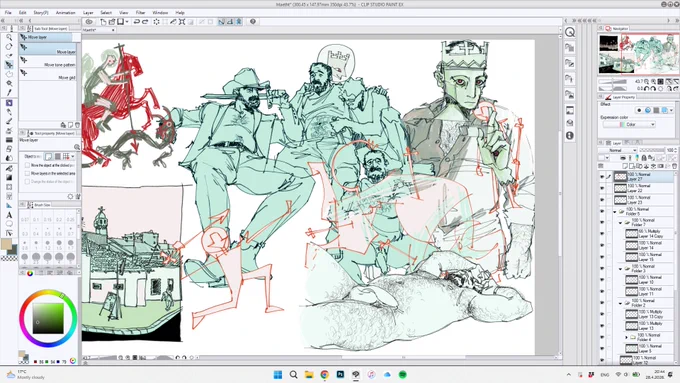680x383 pixels.
Task: Hide Layer 14 Copy via eye icon
Action: [602, 234]
